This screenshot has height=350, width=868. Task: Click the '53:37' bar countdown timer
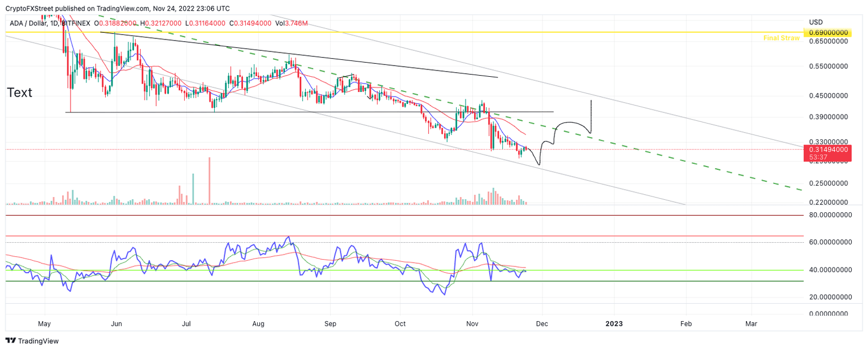819,157
